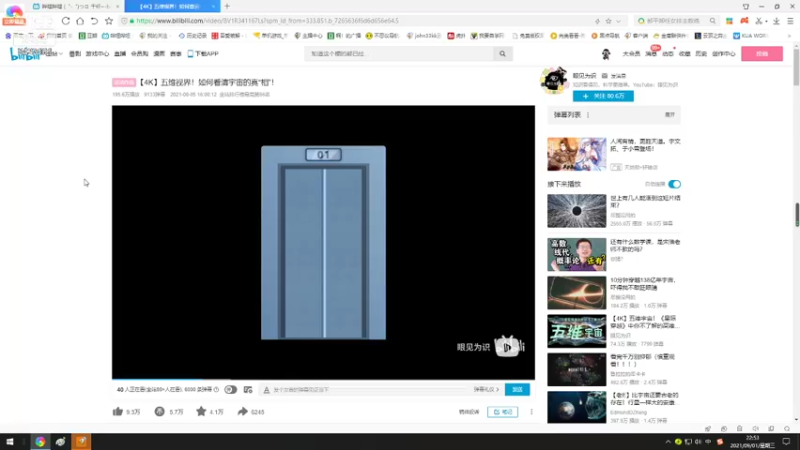Send danmaku with the blue send button

coord(517,389)
